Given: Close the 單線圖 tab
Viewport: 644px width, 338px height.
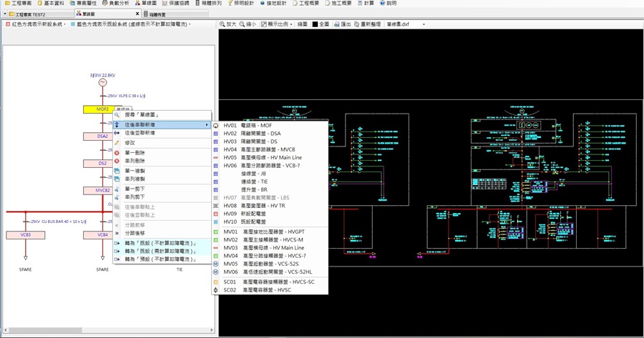Looking at the screenshot, I should [x=137, y=14].
